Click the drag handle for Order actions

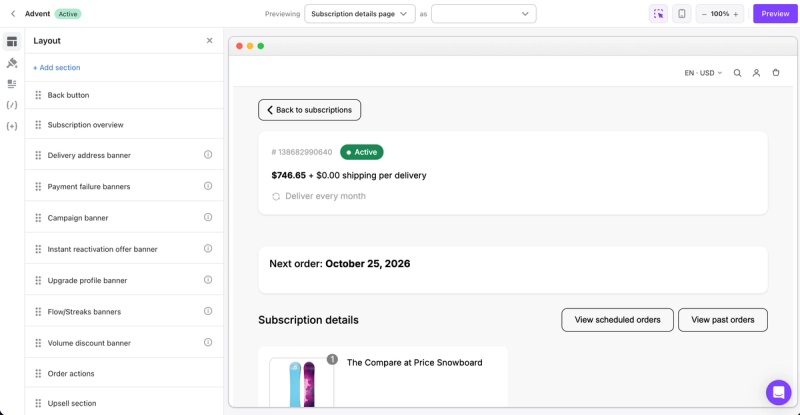click(x=38, y=374)
